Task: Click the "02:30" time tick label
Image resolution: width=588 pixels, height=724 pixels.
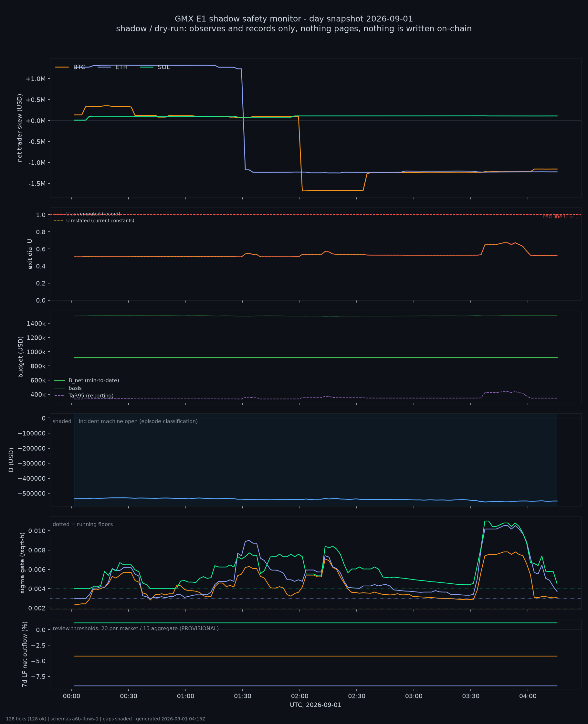Action: [x=357, y=697]
